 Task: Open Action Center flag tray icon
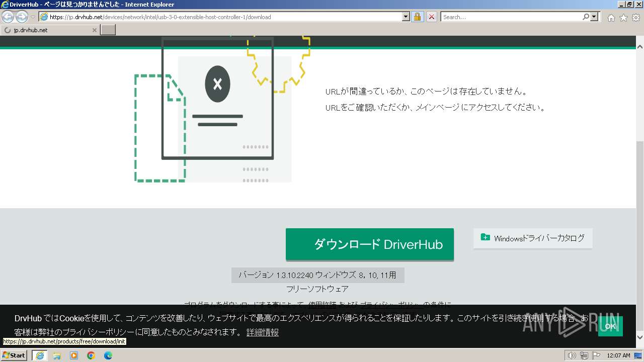(595, 355)
